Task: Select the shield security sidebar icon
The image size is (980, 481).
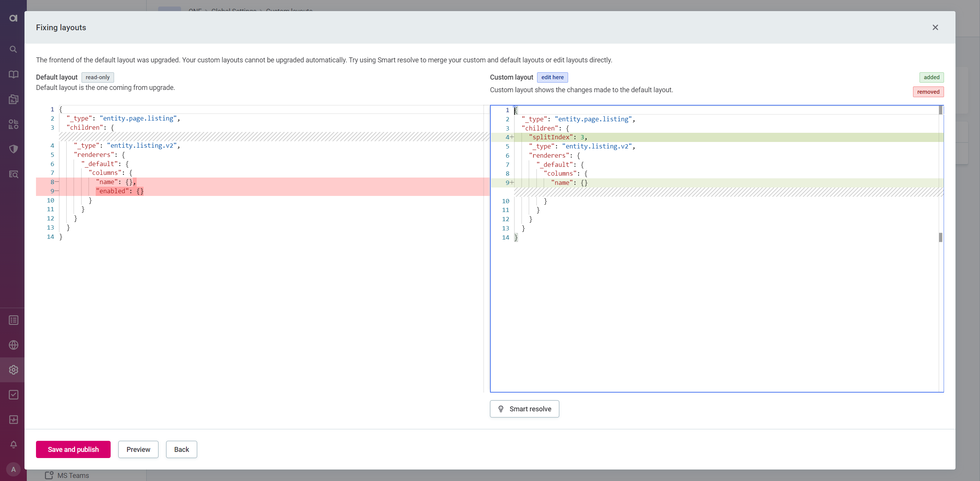Action: pyautogui.click(x=13, y=149)
